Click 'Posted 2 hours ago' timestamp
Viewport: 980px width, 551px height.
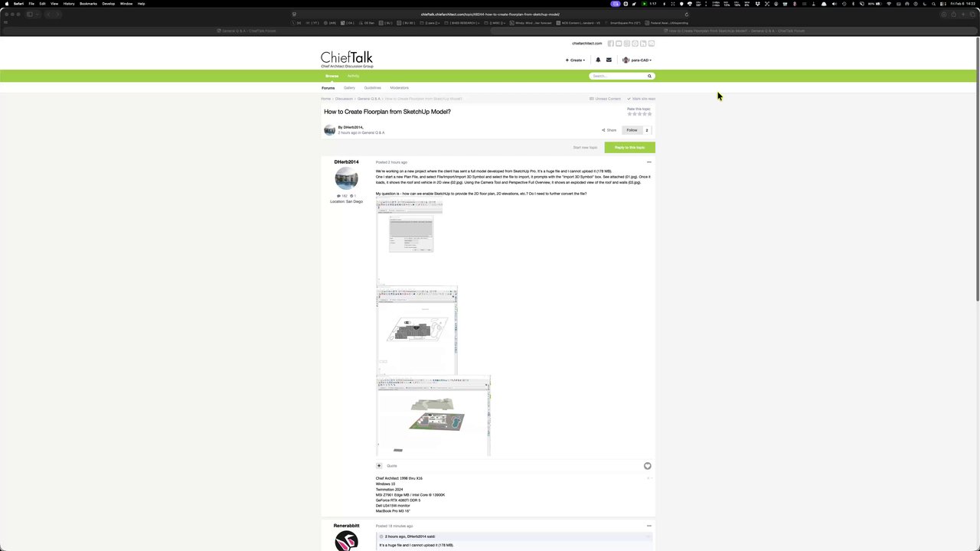(x=391, y=162)
